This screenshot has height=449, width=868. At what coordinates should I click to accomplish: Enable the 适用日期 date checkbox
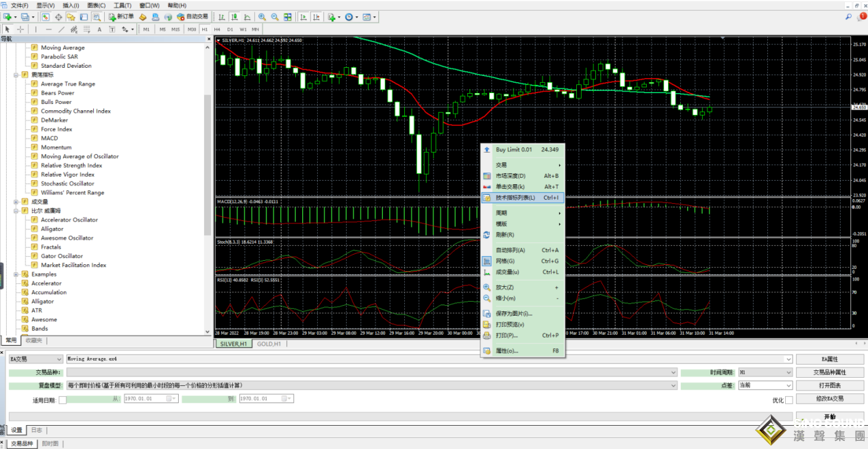pyautogui.click(x=63, y=400)
